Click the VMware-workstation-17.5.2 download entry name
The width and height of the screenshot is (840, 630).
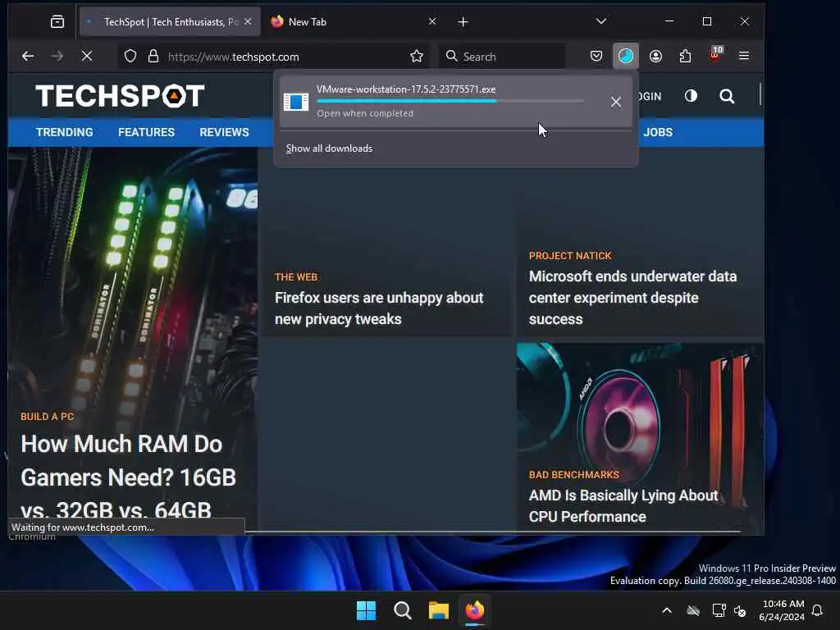coord(406,89)
